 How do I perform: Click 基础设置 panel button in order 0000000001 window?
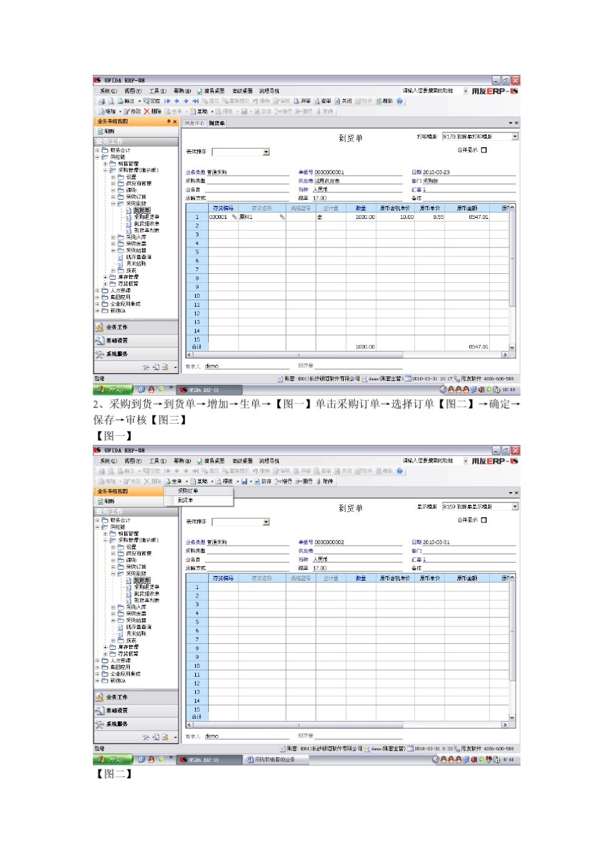(136, 341)
